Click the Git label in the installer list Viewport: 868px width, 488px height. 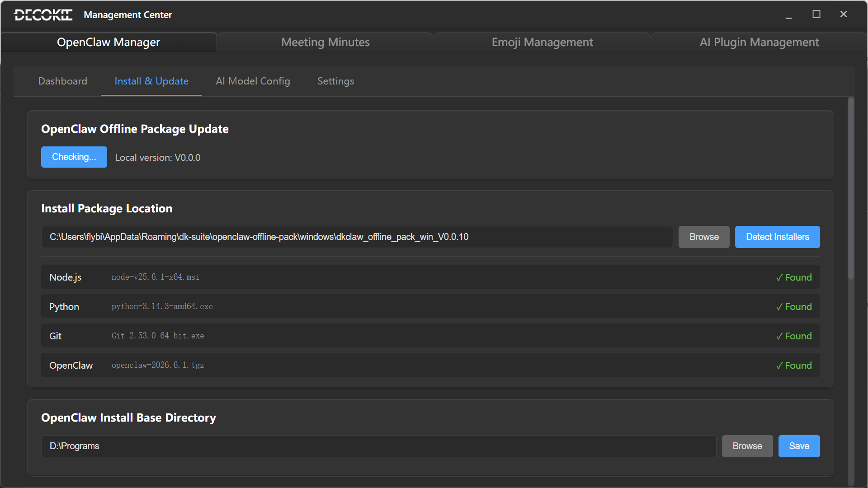(56, 336)
